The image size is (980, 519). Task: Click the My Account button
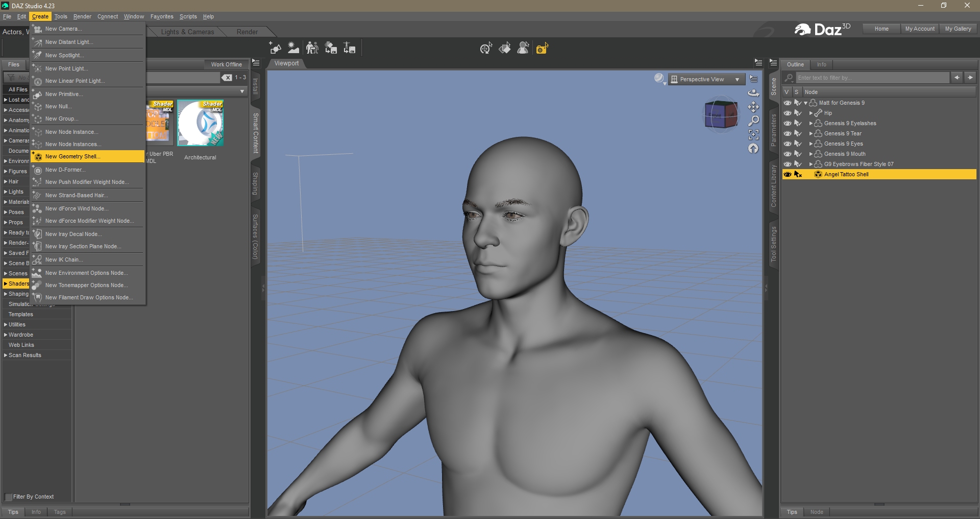pyautogui.click(x=920, y=29)
